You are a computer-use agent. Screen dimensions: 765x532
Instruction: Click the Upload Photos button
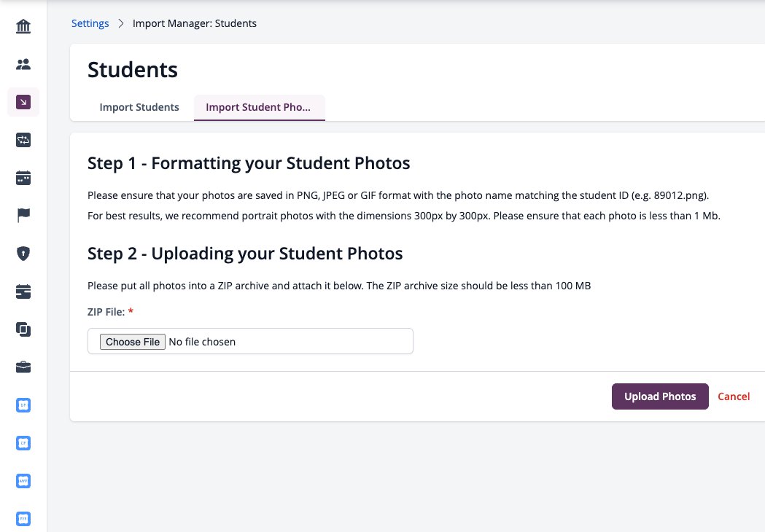tap(659, 396)
